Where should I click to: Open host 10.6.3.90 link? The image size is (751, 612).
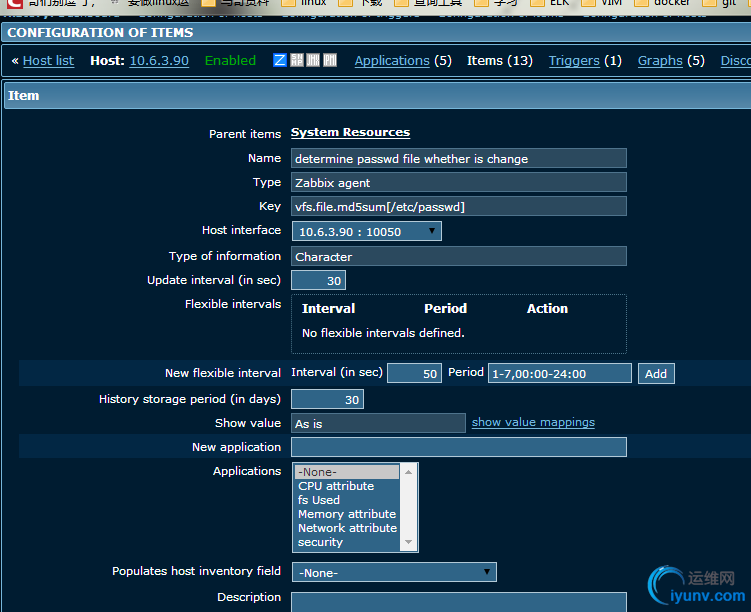tap(159, 61)
